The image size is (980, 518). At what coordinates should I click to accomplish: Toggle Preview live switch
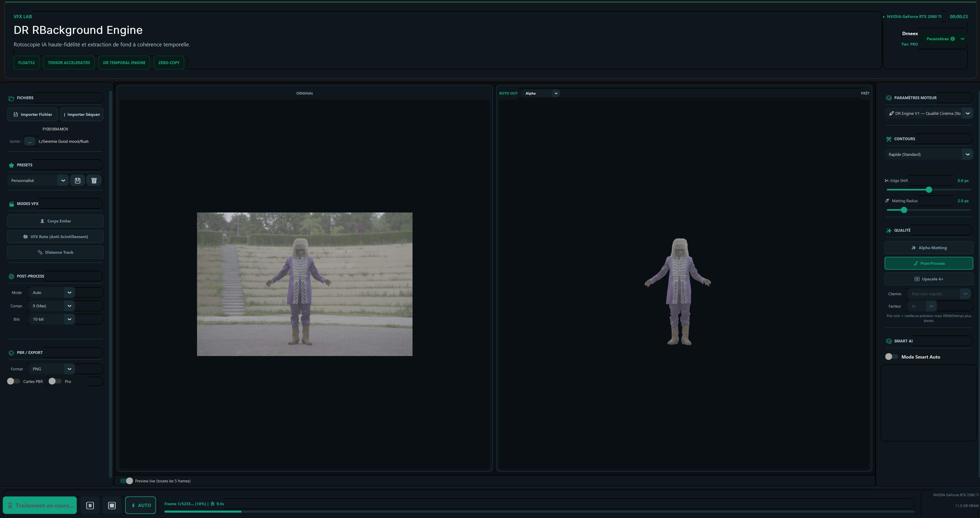127,481
